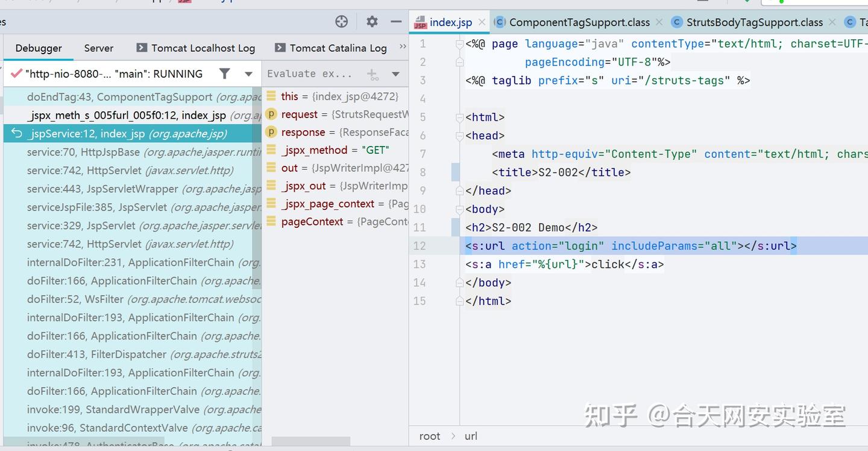Select the serviceJspFile:385, JspServlet frame
Image resolution: width=868 pixels, height=451 pixels.
pyautogui.click(x=133, y=207)
